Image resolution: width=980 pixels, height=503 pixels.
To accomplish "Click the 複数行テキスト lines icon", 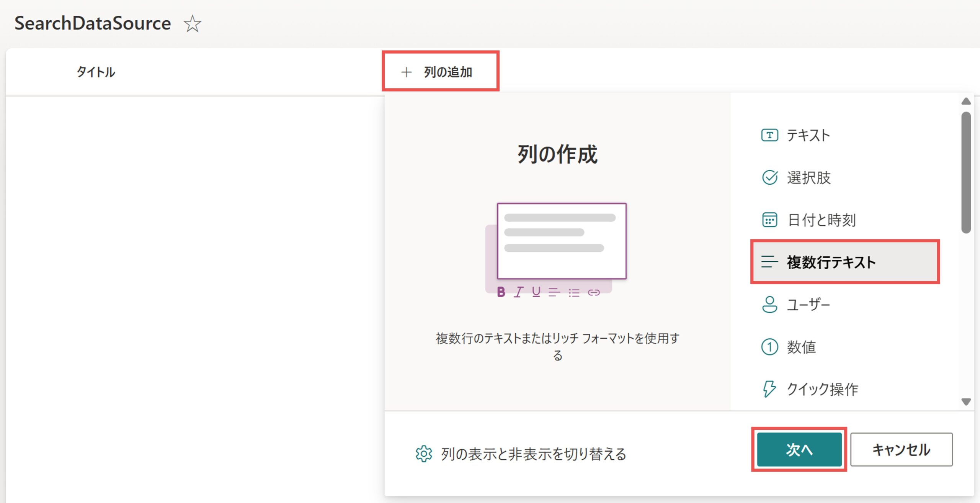I will pyautogui.click(x=769, y=262).
